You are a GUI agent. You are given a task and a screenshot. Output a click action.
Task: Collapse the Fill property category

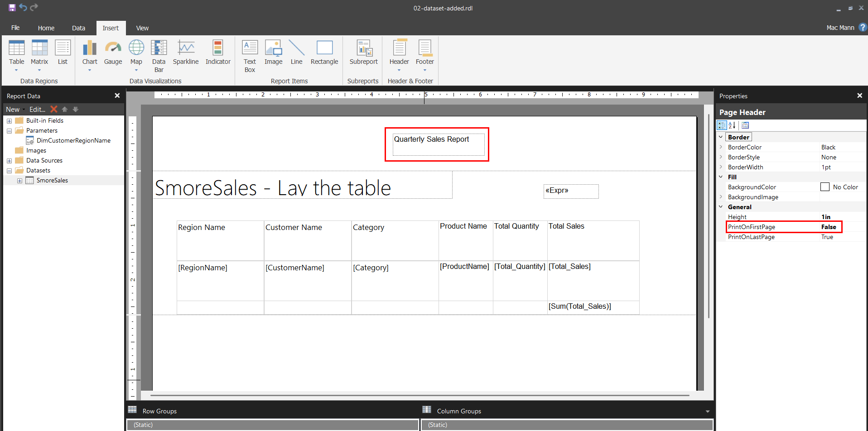(x=721, y=177)
